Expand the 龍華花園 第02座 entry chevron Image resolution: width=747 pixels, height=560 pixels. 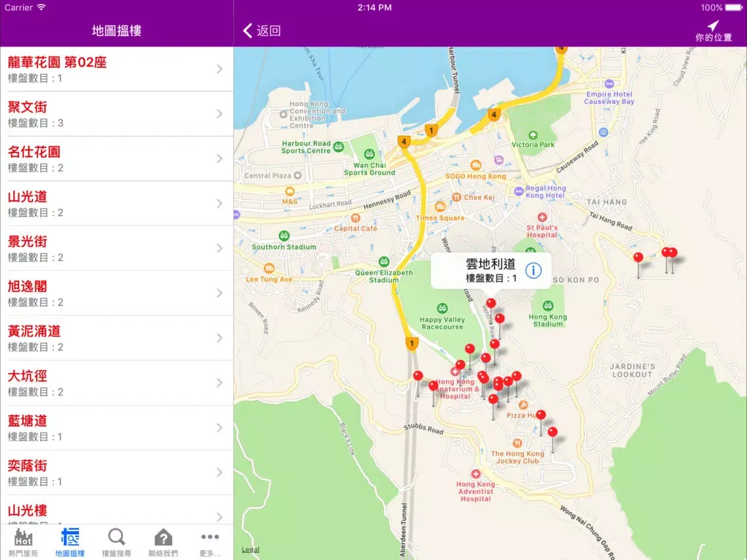pyautogui.click(x=220, y=68)
